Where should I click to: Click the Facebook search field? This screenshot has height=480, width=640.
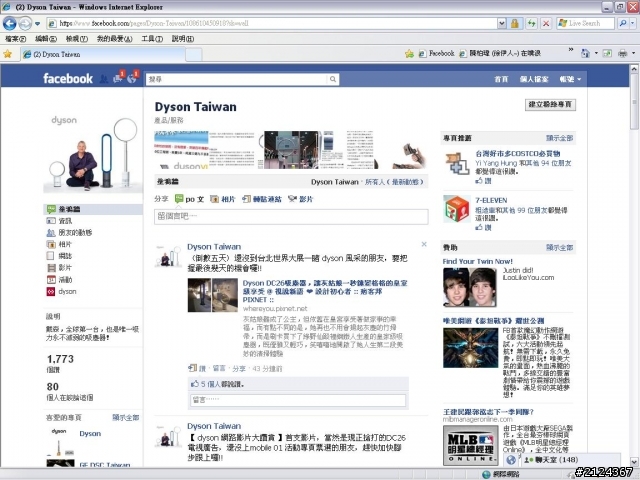point(237,79)
